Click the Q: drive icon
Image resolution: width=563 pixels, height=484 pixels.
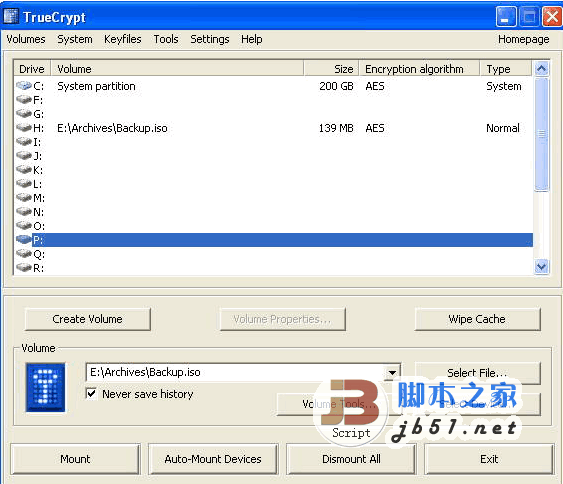click(24, 253)
